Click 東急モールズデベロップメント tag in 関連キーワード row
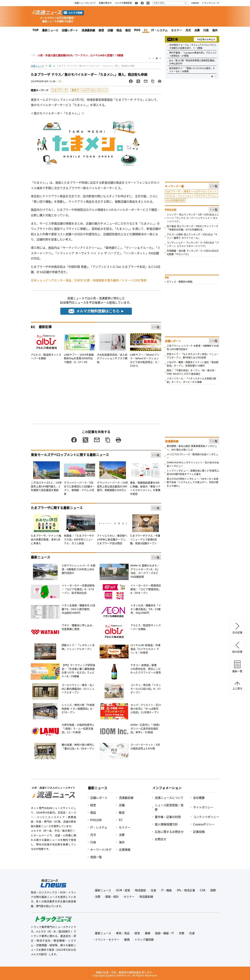 pos(89,90)
